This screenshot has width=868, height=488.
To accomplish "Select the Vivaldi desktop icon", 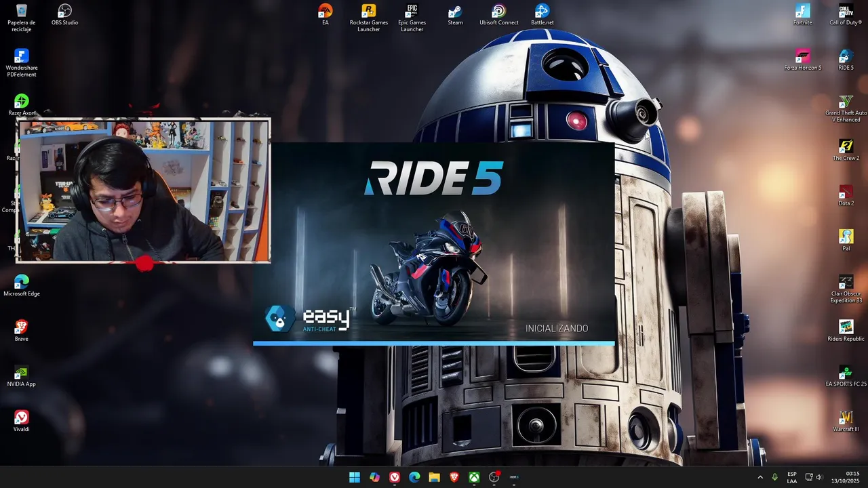I will point(22,421).
